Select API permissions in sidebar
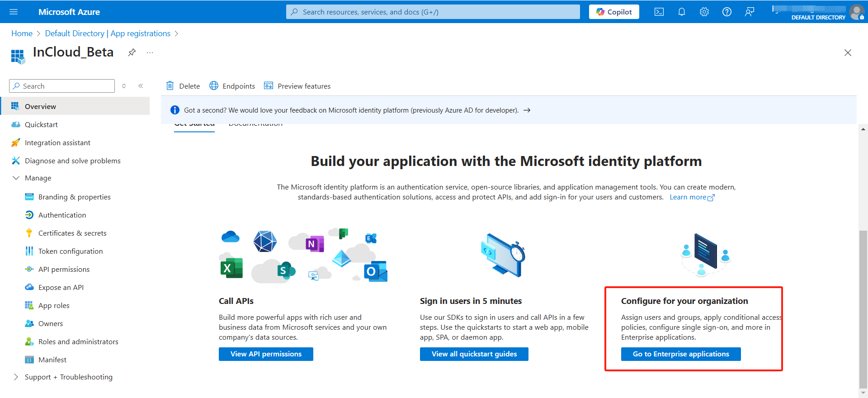 pyautogui.click(x=64, y=270)
